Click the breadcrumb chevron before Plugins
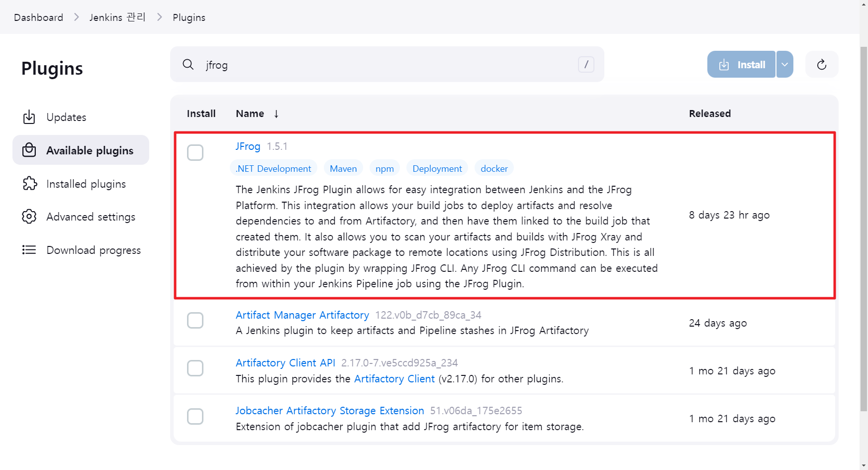 click(x=159, y=17)
